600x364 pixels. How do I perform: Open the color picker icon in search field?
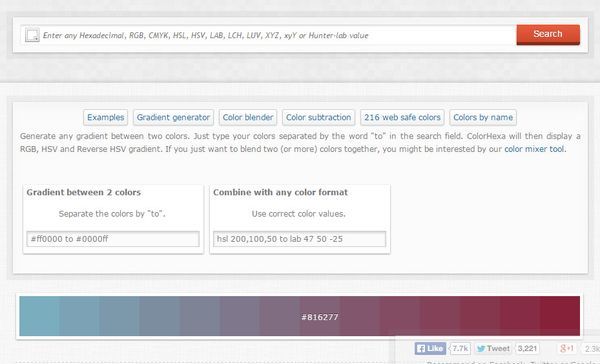32,35
